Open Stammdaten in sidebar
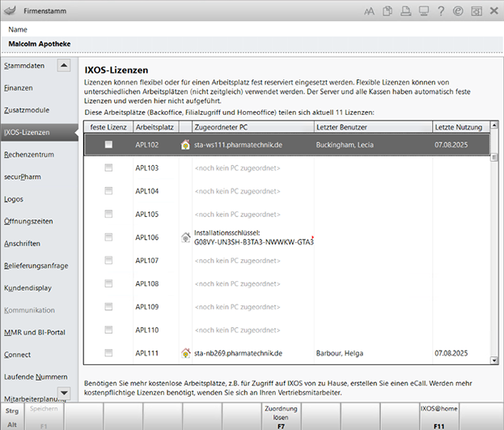This screenshot has width=504, height=430. (24, 66)
